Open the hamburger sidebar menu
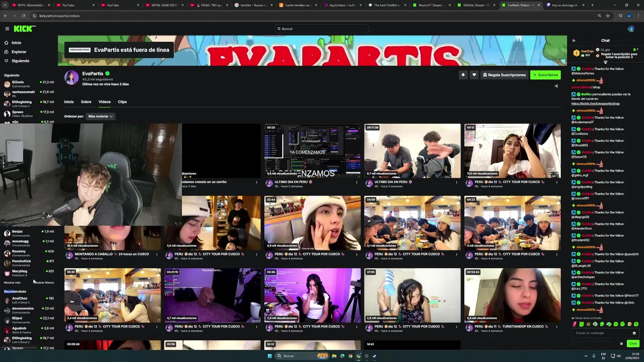This screenshot has width=644, height=362. (x=7, y=29)
